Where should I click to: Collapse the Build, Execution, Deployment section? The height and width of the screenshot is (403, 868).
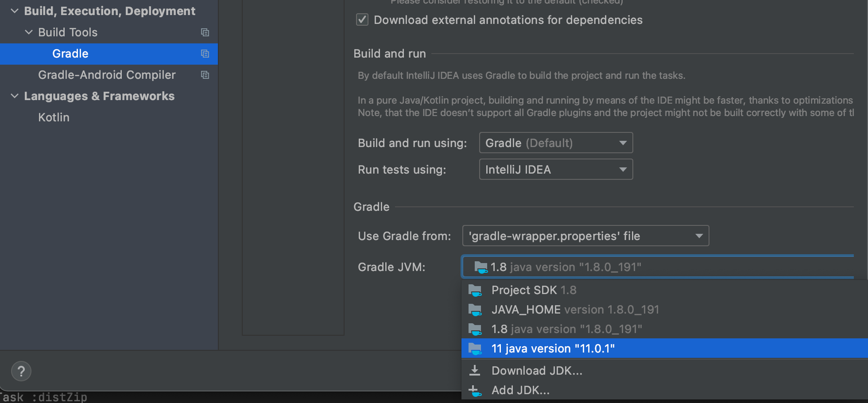[x=15, y=11]
